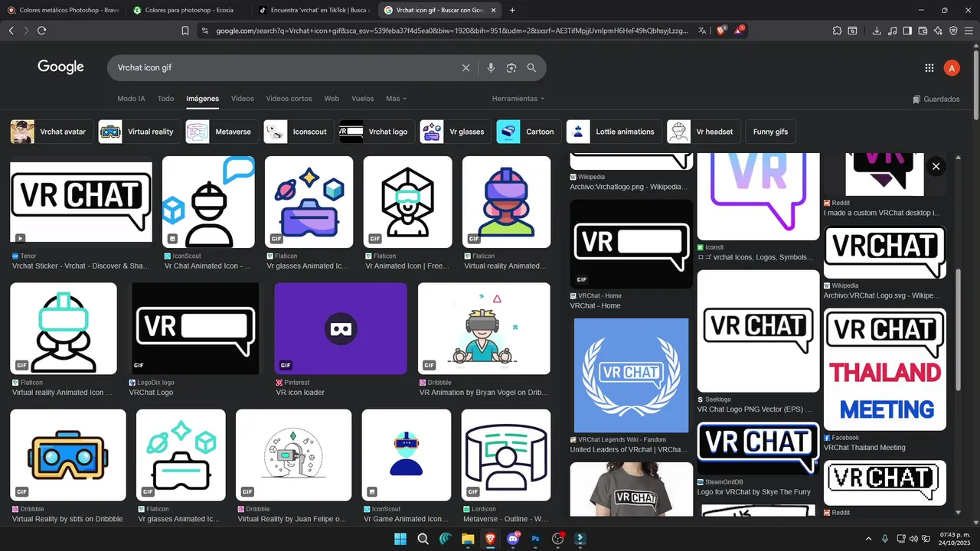Open Google Lens image search
This screenshot has width=980, height=551.
click(511, 68)
